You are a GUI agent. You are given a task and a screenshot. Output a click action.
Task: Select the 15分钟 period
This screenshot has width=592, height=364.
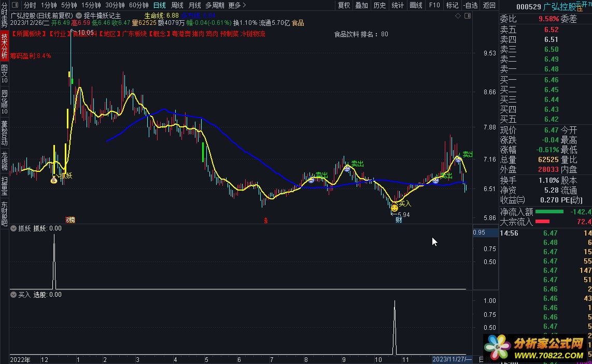(x=91, y=5)
